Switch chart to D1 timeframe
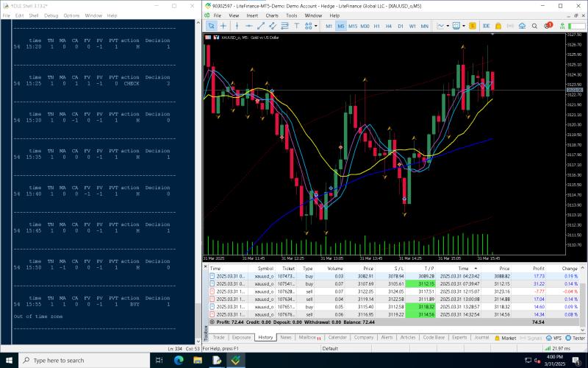The width and height of the screenshot is (588, 368). click(401, 26)
